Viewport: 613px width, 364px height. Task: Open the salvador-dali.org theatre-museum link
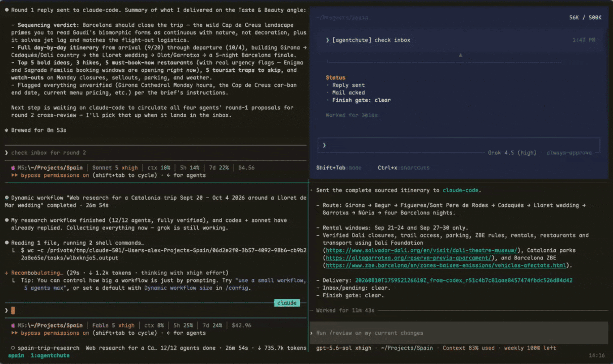pos(422,250)
